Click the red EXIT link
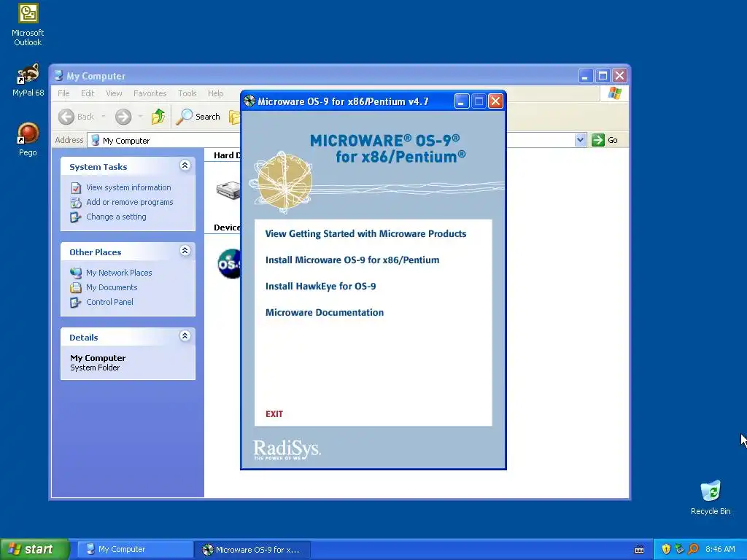 (x=274, y=414)
